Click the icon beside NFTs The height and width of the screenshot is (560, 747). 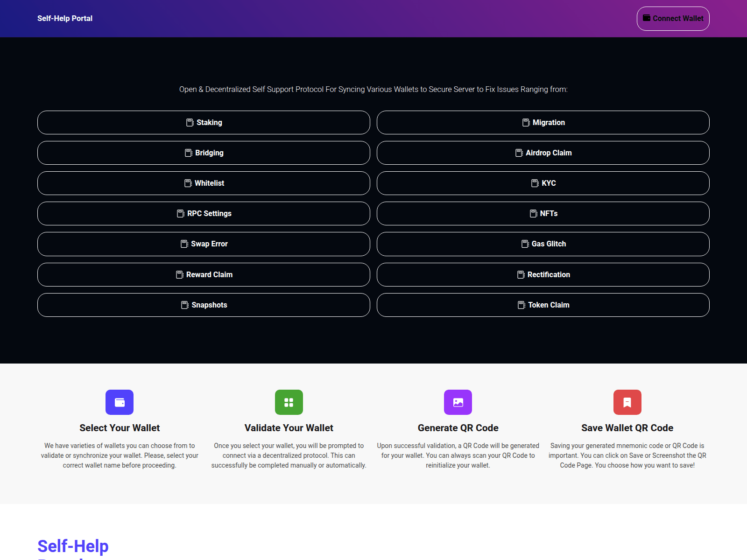(x=534, y=214)
